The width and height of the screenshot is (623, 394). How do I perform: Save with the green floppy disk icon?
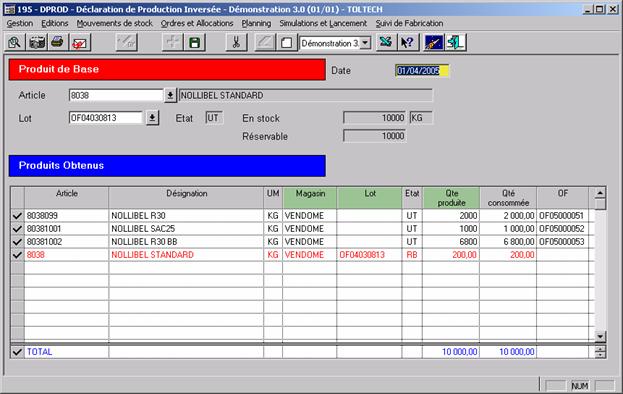tap(195, 42)
